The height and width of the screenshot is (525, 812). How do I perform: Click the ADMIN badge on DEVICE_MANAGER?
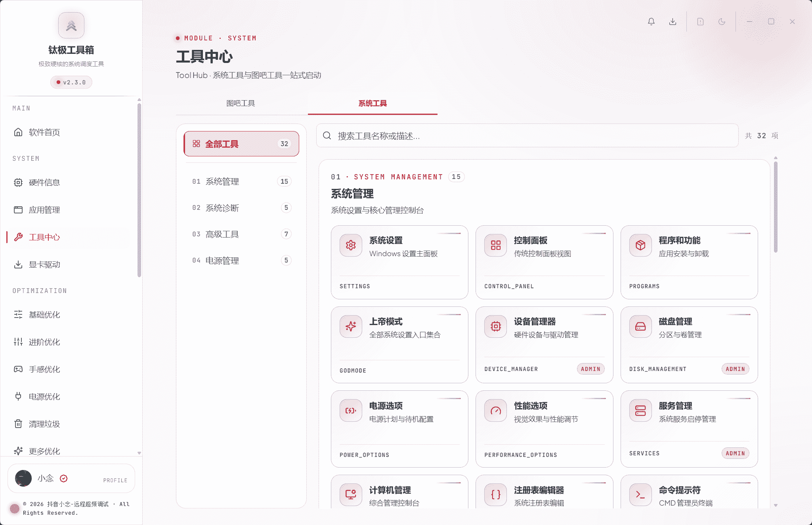pos(590,369)
